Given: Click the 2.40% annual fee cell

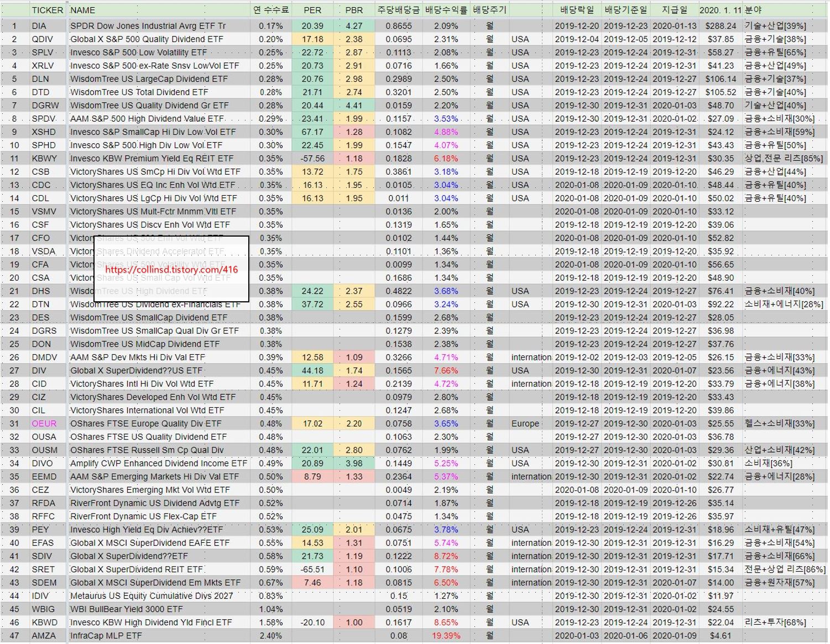Looking at the screenshot, I should point(270,636).
